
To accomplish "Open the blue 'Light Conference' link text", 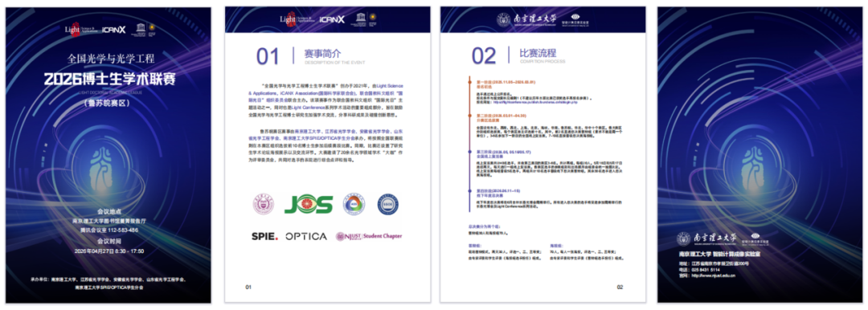I will [309, 108].
